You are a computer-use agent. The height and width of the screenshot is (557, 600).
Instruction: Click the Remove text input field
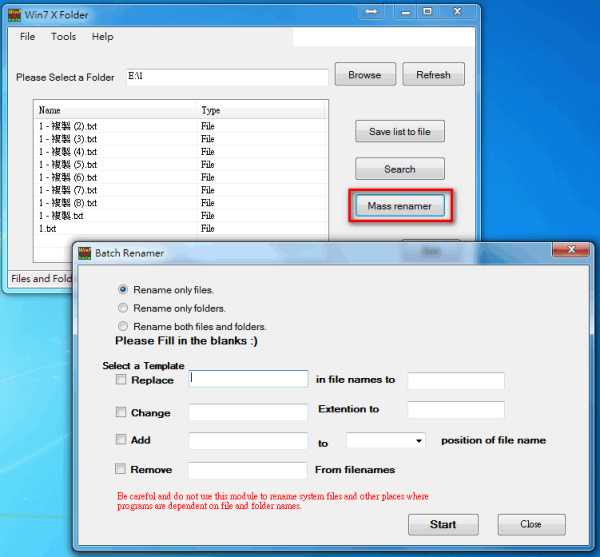(x=248, y=470)
